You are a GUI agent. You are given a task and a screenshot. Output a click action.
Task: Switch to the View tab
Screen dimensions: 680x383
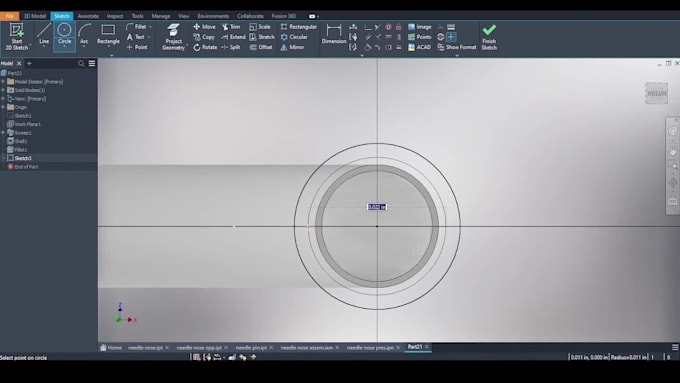click(183, 16)
